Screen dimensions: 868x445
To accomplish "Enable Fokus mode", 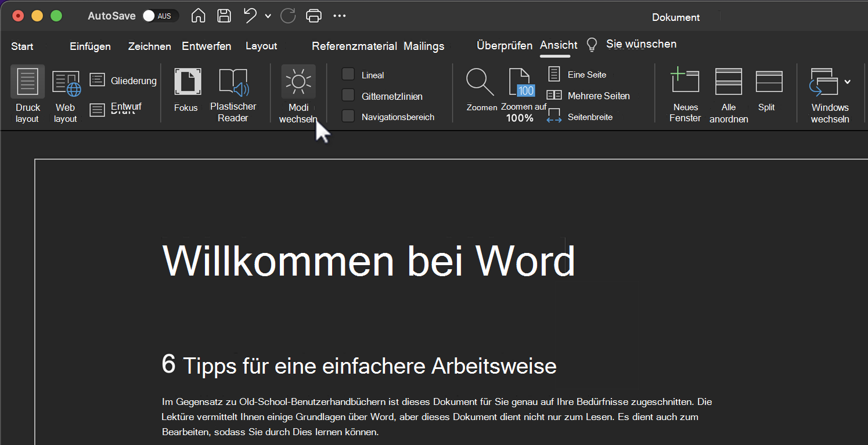I will [x=187, y=82].
